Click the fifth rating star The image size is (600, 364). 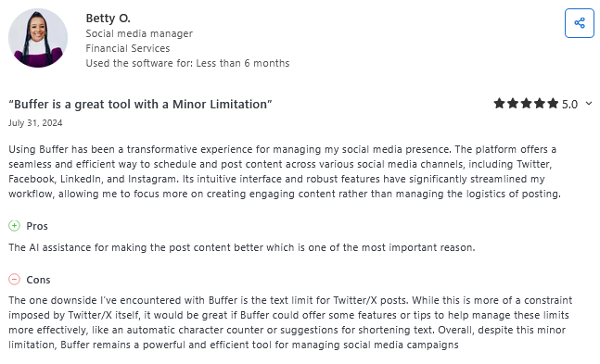pos(553,103)
